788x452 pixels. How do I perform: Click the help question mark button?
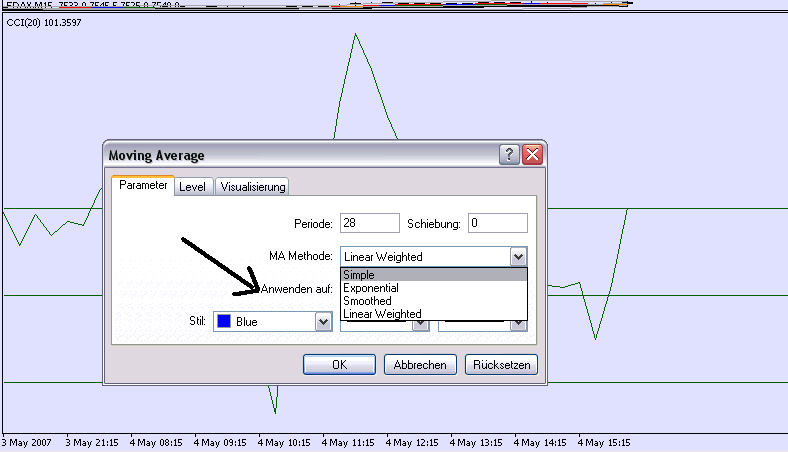point(509,154)
